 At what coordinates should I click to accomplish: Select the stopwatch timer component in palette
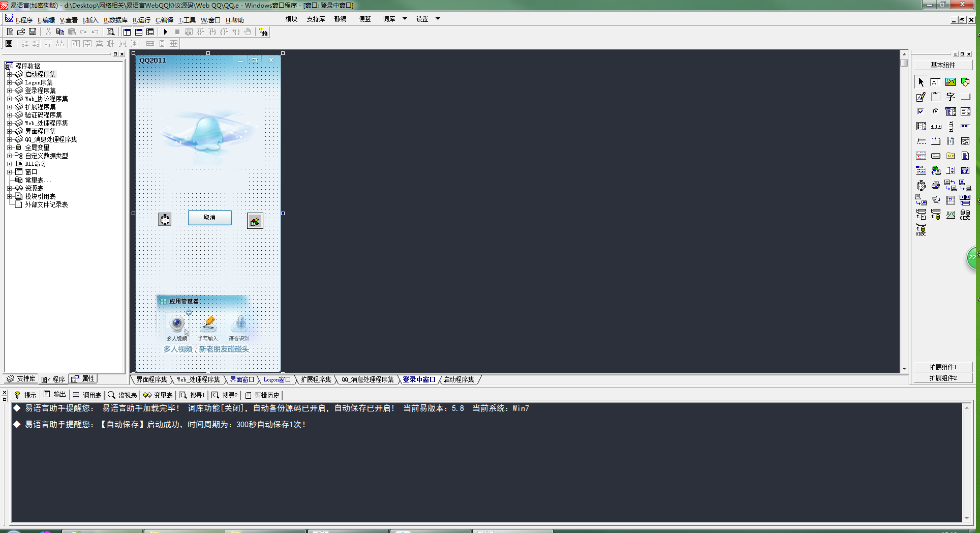921,185
